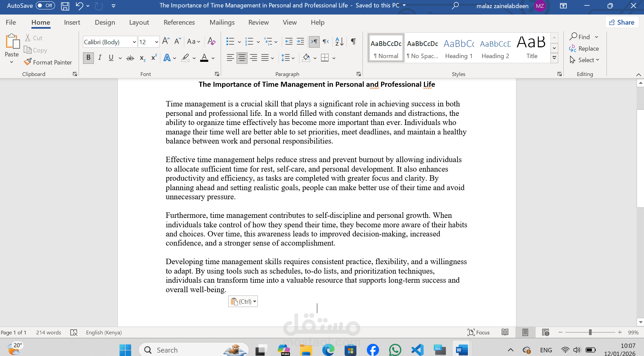Viewport: 644px width, 356px height.
Task: Toggle Bold formatting
Action: pos(88,58)
